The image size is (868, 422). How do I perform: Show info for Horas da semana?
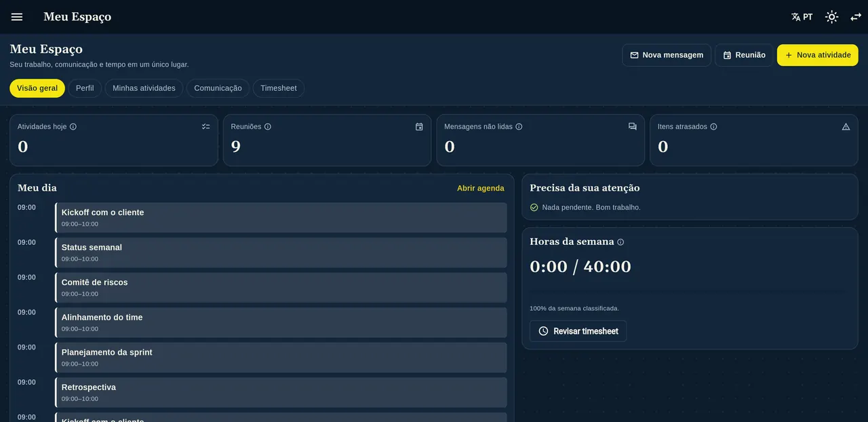[x=620, y=242]
